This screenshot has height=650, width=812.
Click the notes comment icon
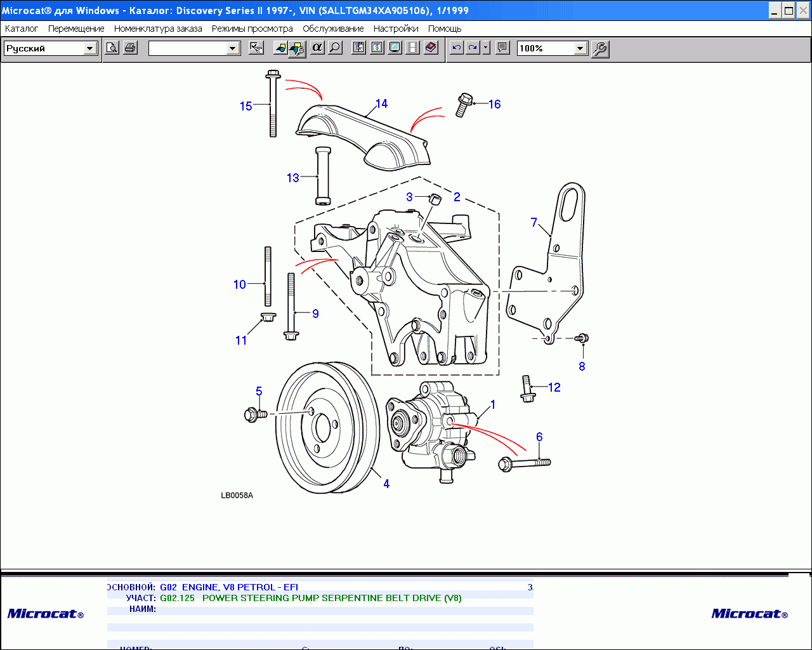[502, 48]
